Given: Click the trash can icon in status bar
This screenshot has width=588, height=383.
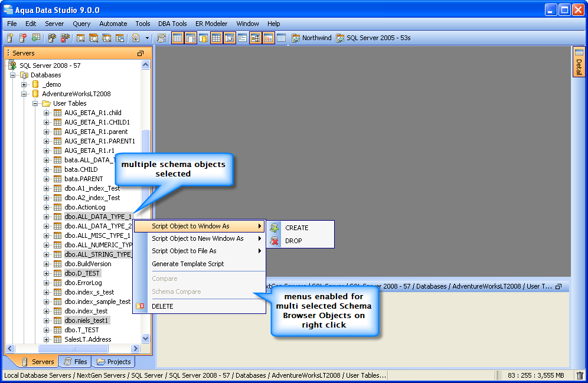Looking at the screenshot, I should click(x=580, y=375).
